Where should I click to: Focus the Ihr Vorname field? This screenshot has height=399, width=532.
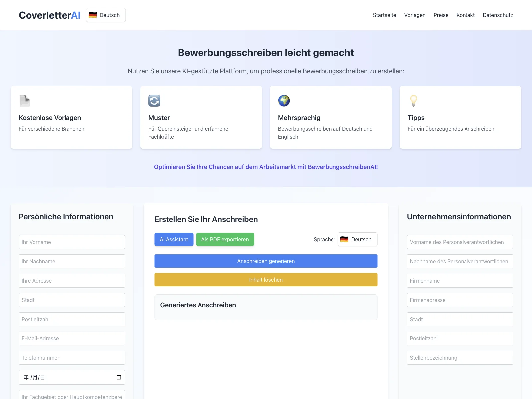point(72,242)
